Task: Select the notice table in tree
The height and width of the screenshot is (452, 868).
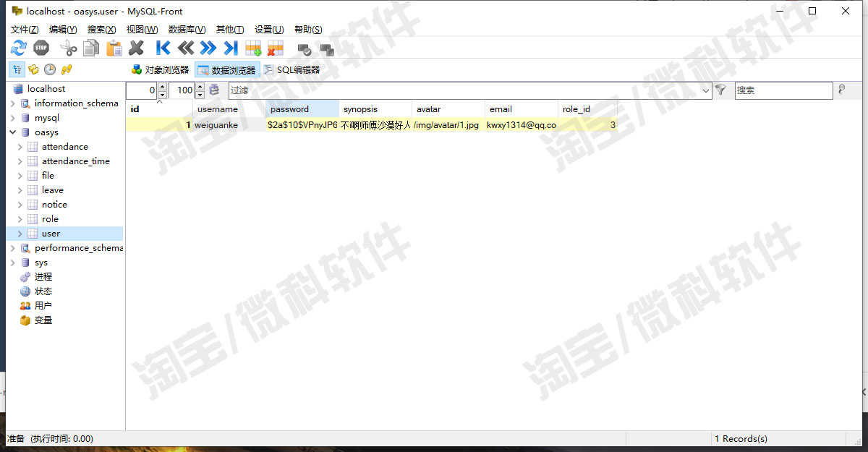Action: pyautogui.click(x=54, y=205)
